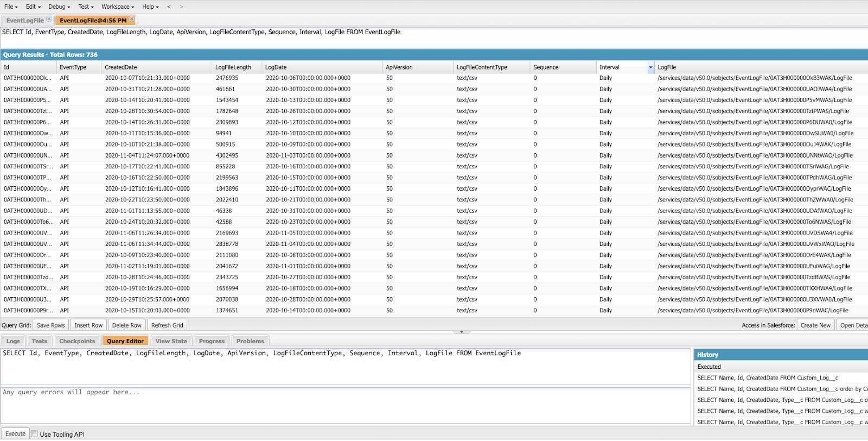Viewport: 868px width, 441px height.
Task: Select LogFile path ending U3XVWA0/LogFile
Action: pos(761,299)
